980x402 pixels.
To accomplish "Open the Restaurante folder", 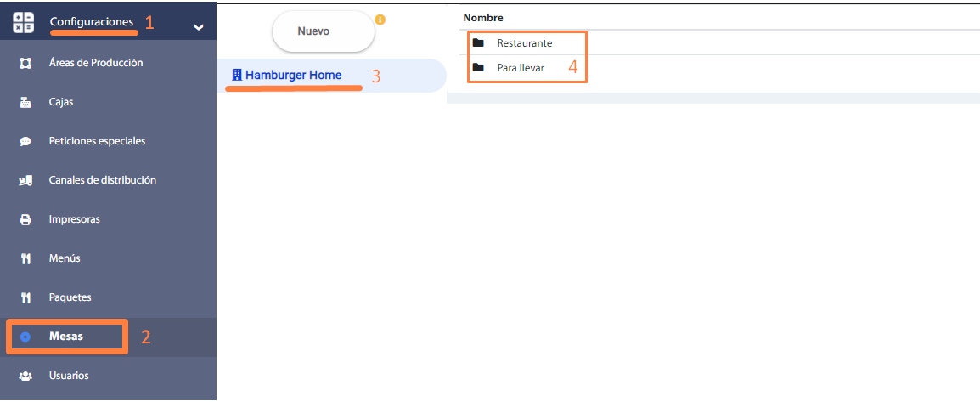I will 524,43.
